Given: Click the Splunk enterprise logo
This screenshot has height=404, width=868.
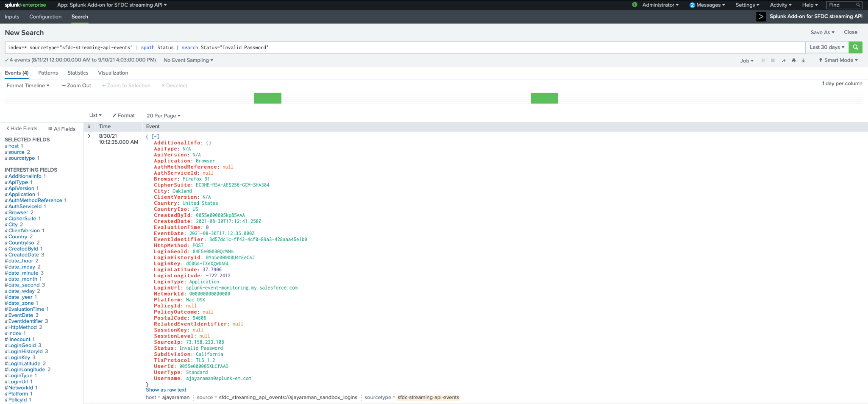Looking at the screenshot, I should 25,5.
